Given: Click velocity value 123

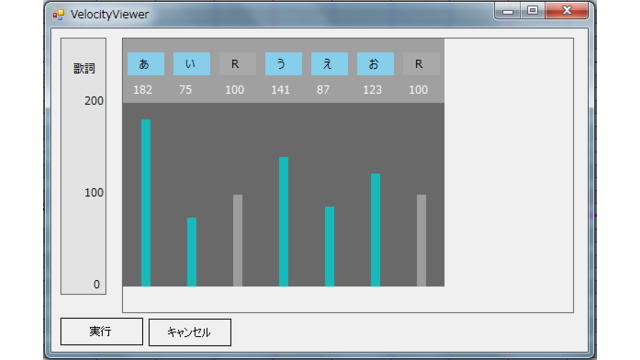Looking at the screenshot, I should (372, 90).
